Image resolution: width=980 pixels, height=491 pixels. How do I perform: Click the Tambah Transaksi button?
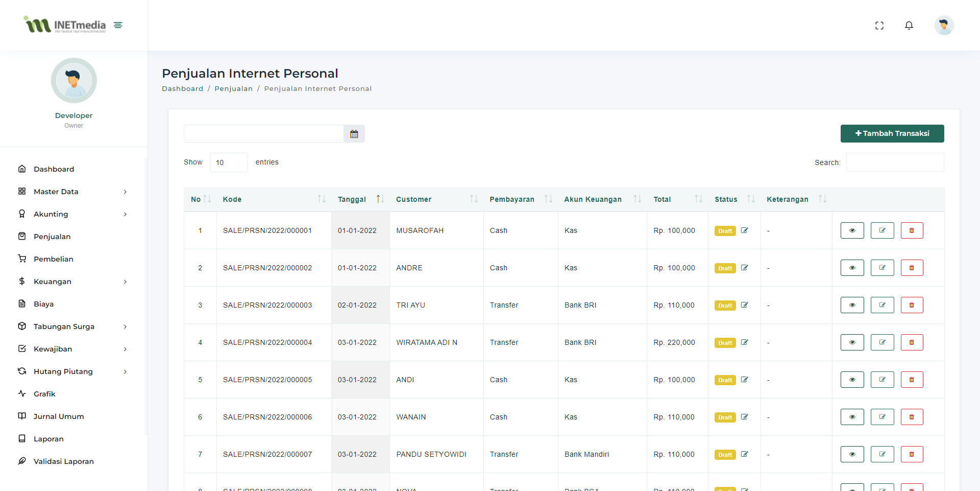pos(892,133)
